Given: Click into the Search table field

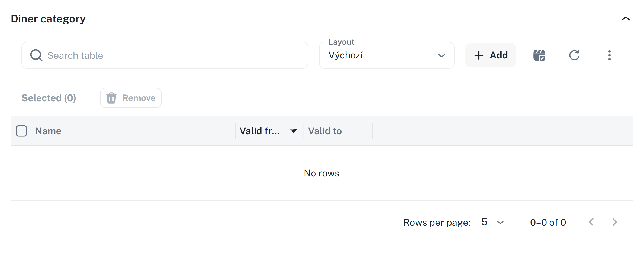Looking at the screenshot, I should tap(173, 55).
